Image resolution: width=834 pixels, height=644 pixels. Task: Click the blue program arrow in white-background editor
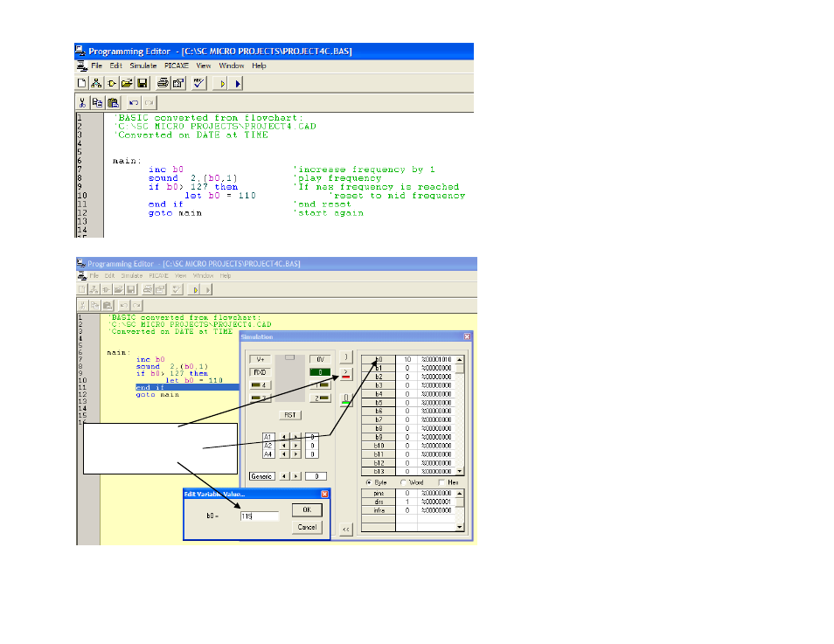(x=237, y=84)
